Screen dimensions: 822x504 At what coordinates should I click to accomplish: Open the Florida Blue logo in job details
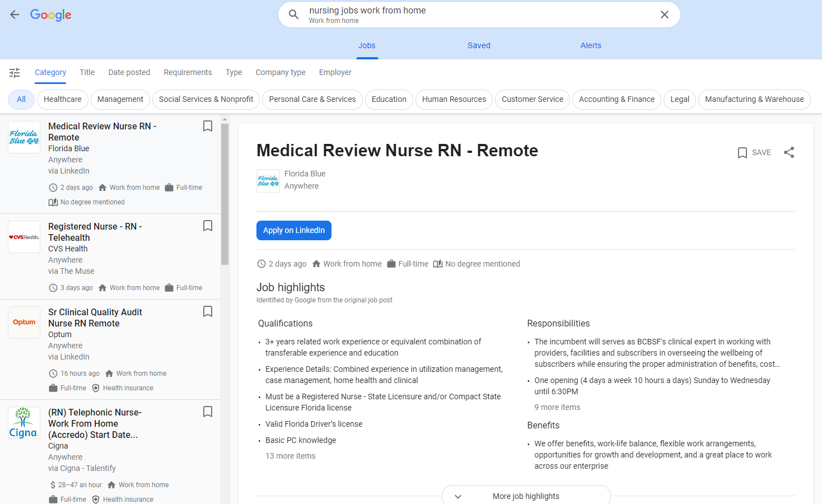click(268, 181)
